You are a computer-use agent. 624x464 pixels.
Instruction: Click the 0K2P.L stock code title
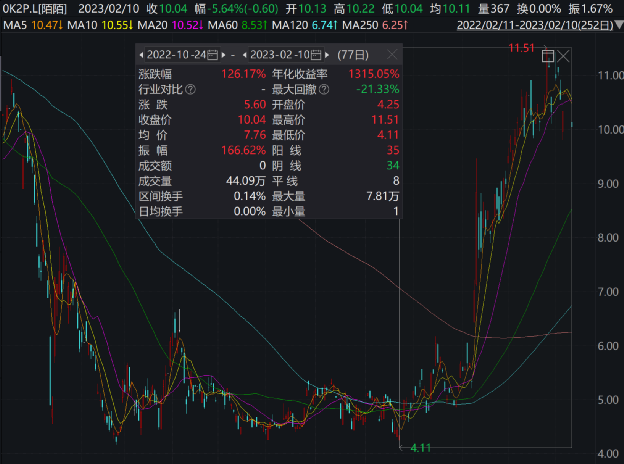click(x=35, y=8)
